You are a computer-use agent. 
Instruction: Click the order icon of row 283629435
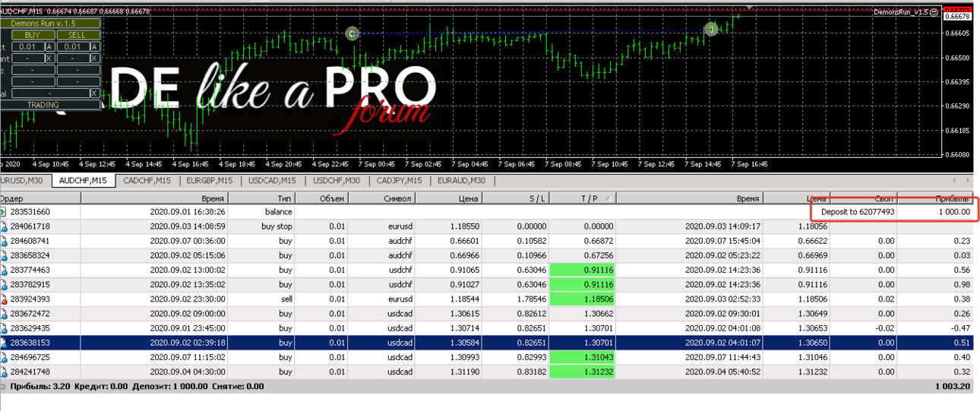(4, 328)
